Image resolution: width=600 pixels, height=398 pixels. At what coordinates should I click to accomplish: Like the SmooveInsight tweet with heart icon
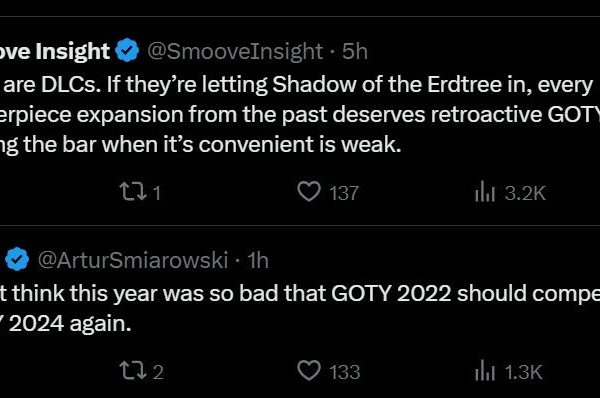(309, 191)
